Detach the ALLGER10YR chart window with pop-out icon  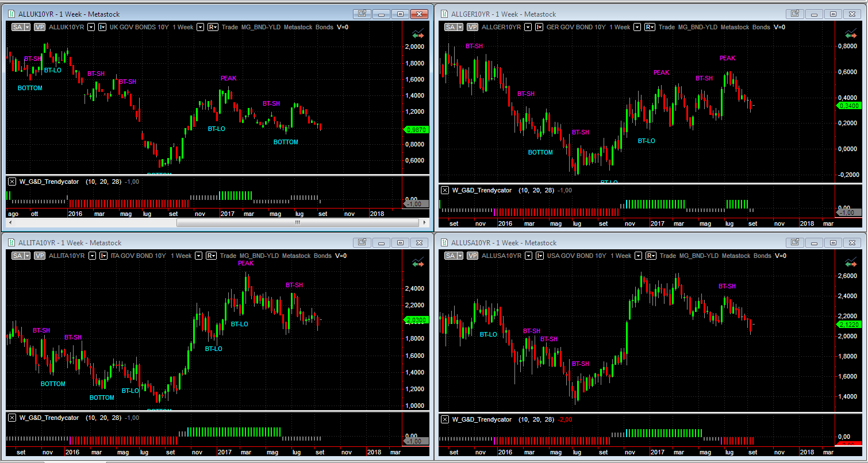(x=794, y=14)
